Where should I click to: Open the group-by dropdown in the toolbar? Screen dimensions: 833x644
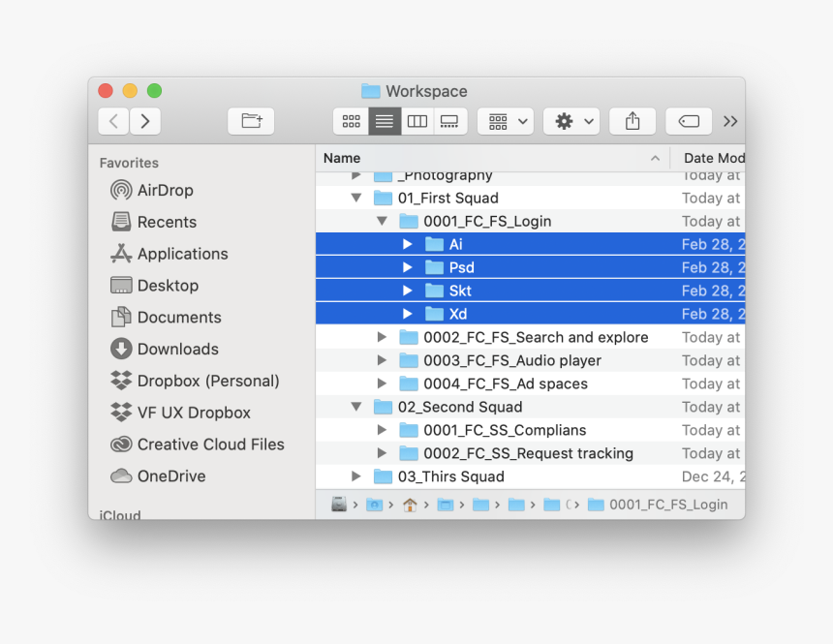506,122
